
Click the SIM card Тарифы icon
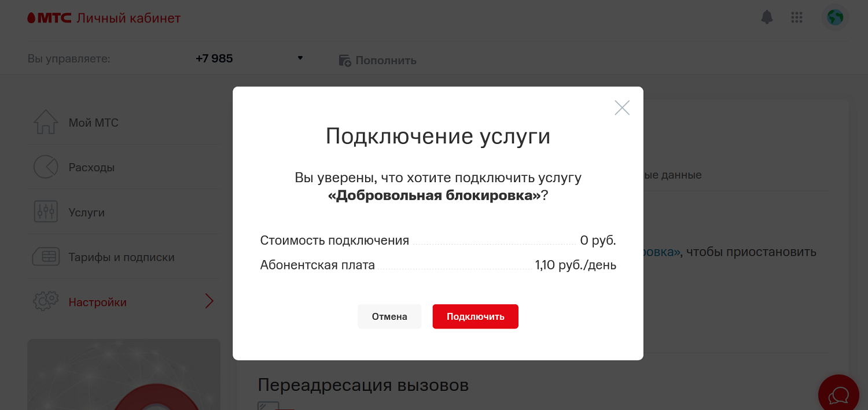pyautogui.click(x=46, y=257)
